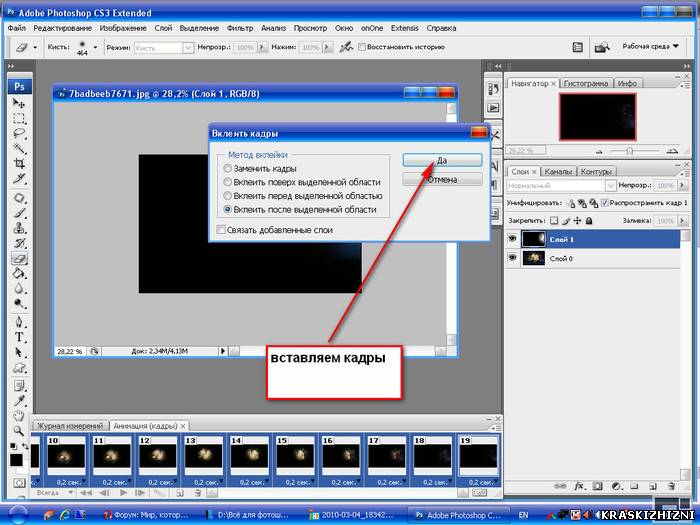Select the Path Selection tool
This screenshot has height=525, width=700.
tap(19, 352)
